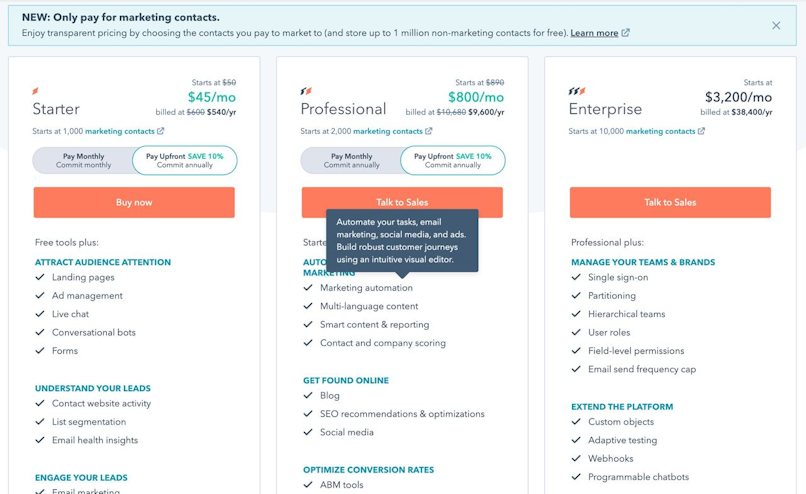The height and width of the screenshot is (494, 806).
Task: Click the Starter plan sprocket icon
Action: click(36, 91)
